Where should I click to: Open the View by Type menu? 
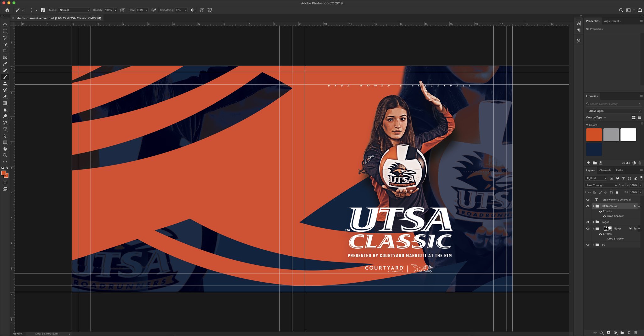click(x=596, y=117)
